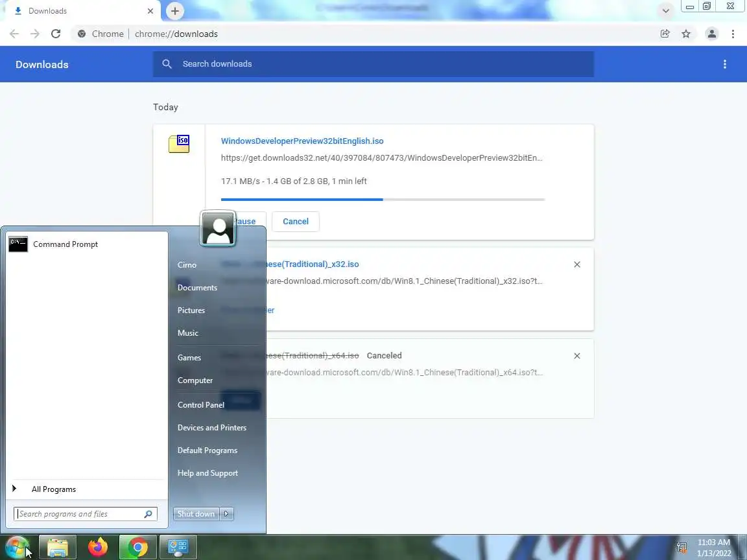Screen dimensions: 747x560
Task: Expand the Shut down options arrow
Action: pos(226,514)
